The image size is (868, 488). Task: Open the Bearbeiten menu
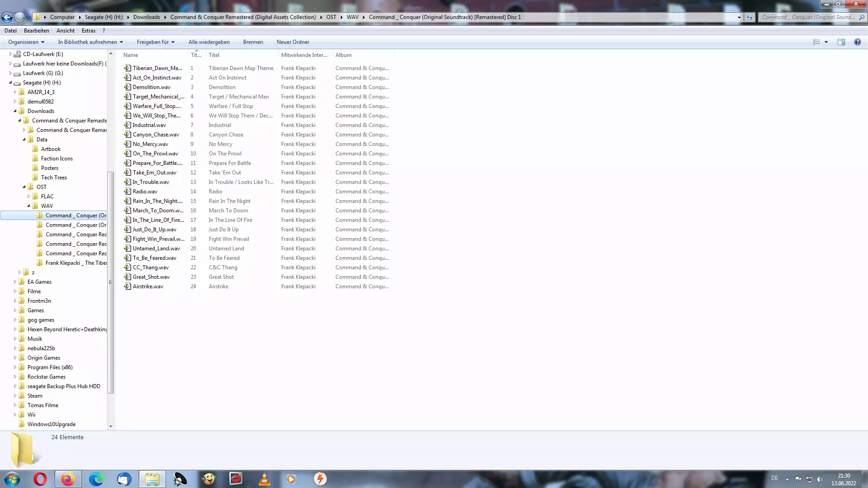point(37,31)
